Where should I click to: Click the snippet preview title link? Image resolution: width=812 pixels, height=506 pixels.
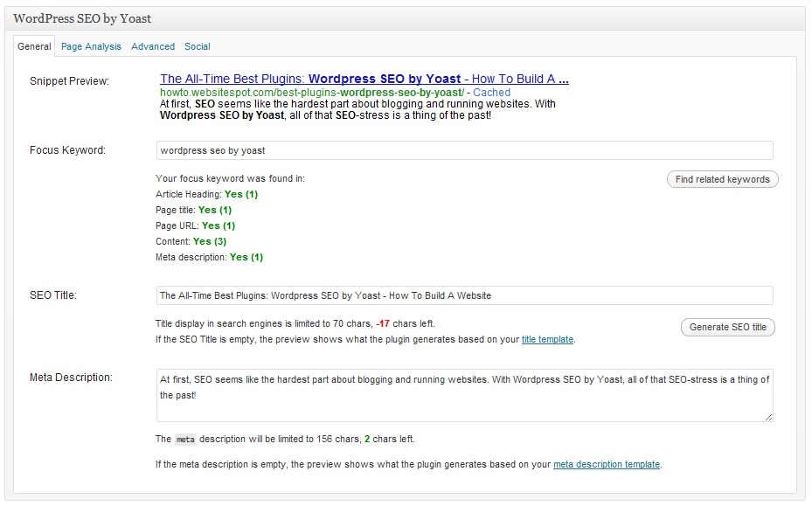364,79
